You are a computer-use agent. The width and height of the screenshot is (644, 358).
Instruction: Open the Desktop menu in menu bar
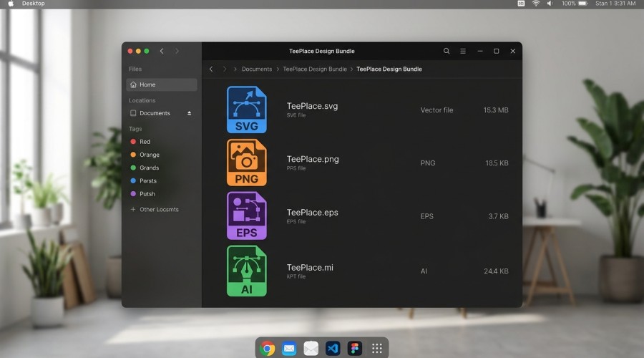pos(33,4)
